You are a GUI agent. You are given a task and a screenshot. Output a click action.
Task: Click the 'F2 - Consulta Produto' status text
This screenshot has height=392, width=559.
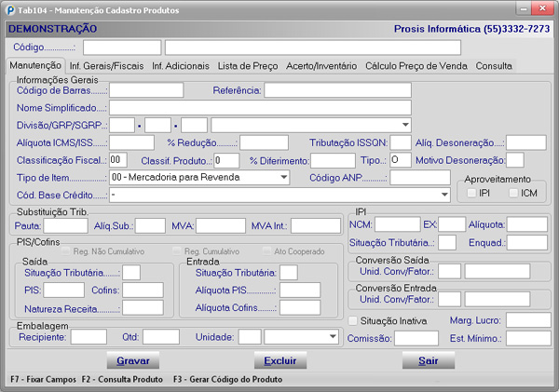(122, 380)
